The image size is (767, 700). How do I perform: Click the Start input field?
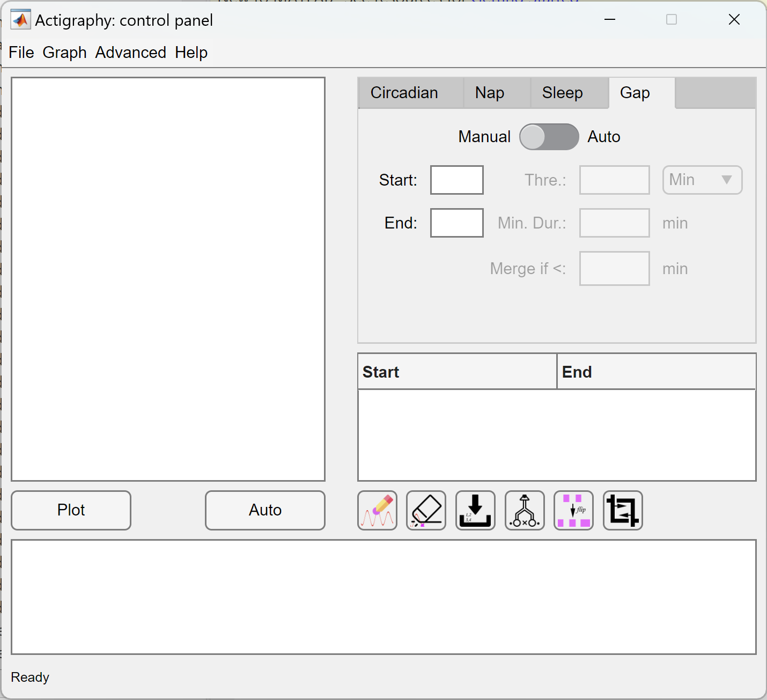click(x=457, y=180)
